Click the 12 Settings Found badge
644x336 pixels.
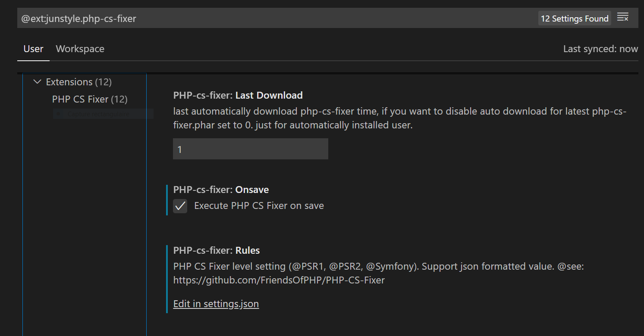(x=575, y=19)
